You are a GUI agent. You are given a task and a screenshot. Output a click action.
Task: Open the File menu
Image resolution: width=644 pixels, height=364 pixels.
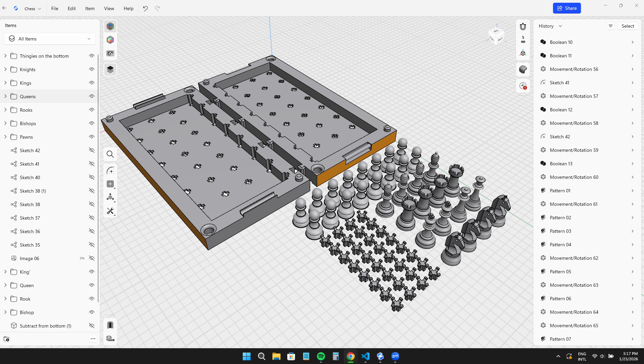[55, 8]
